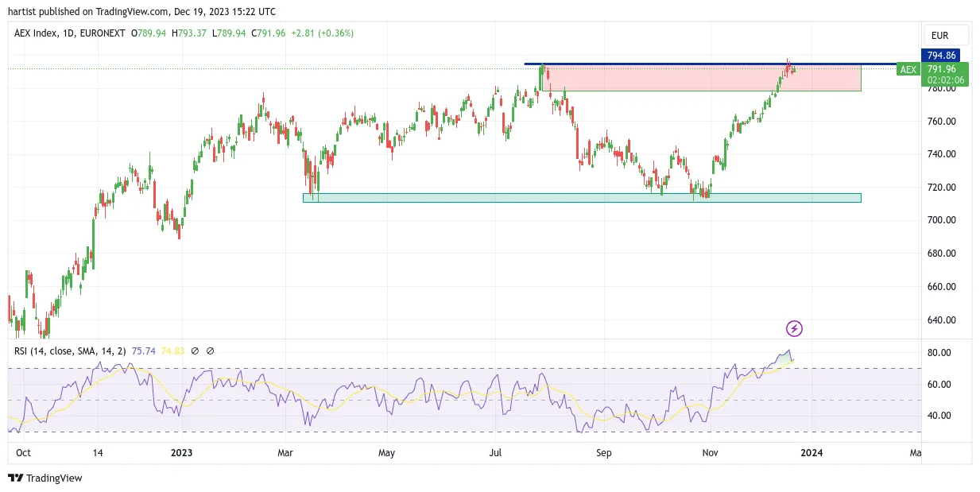Open the EUR currency selector
980x492 pixels.
946,36
